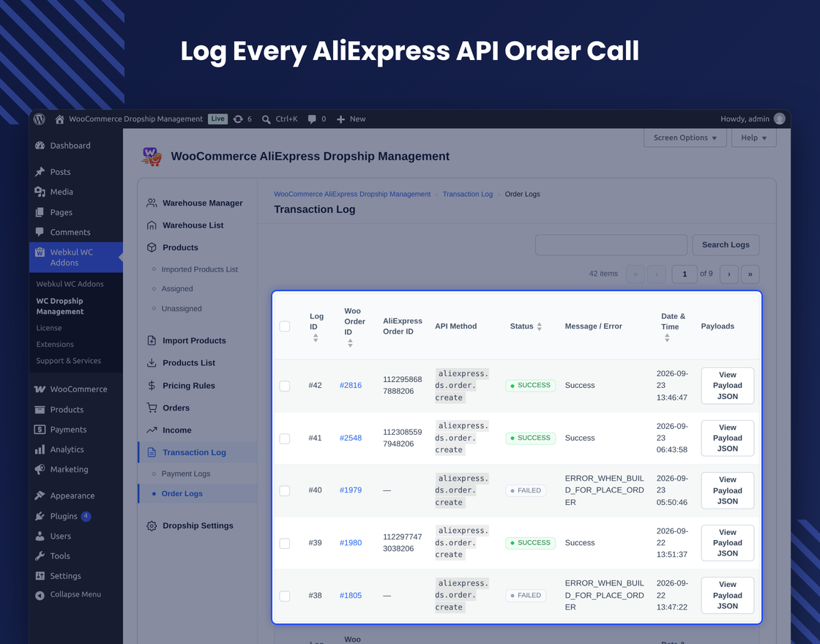Screen dimensions: 820x644
Task: View Payload JSON for log #42
Action: pos(727,386)
